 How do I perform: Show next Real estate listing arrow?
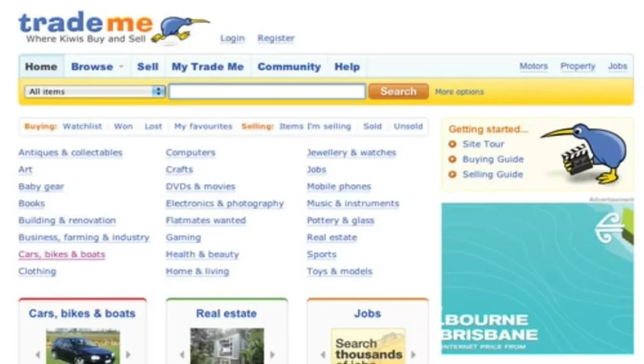(272, 354)
